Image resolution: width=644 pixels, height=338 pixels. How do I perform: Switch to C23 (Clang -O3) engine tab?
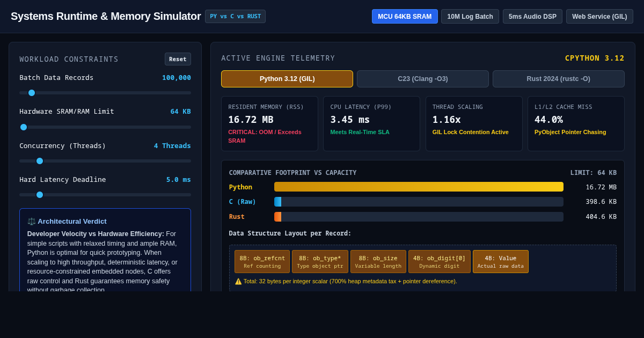tap(423, 79)
